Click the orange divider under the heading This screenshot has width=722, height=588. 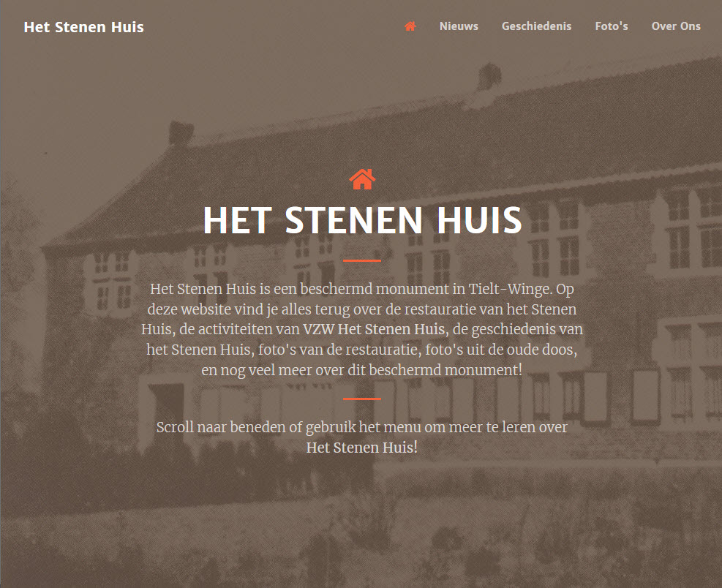362,260
